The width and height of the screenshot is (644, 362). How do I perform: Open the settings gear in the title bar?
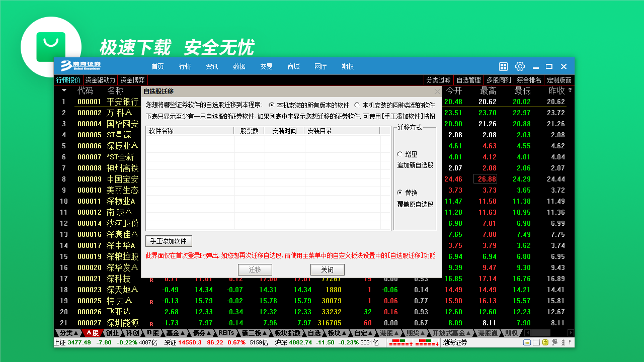[520, 66]
